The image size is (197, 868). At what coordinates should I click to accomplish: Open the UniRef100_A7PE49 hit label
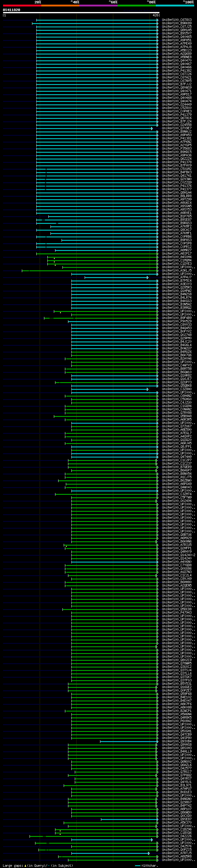coord(177,43)
